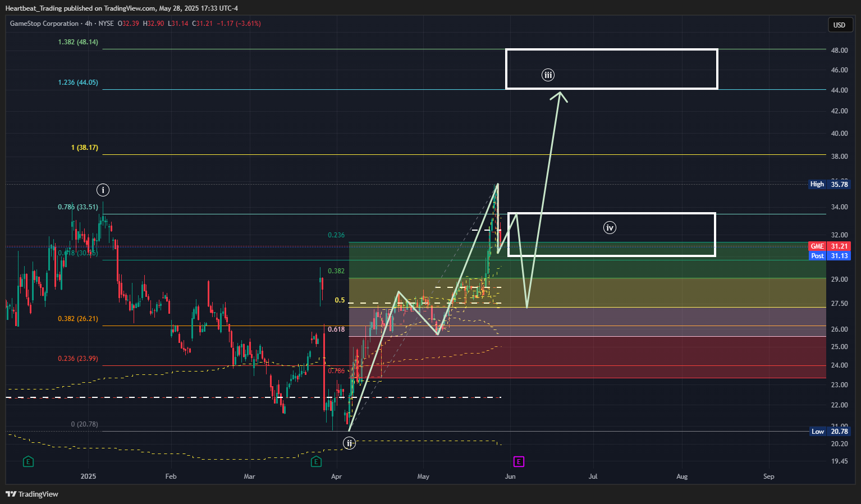The image size is (861, 504).
Task: Click the red GME 31.21 price tag
Action: point(830,246)
